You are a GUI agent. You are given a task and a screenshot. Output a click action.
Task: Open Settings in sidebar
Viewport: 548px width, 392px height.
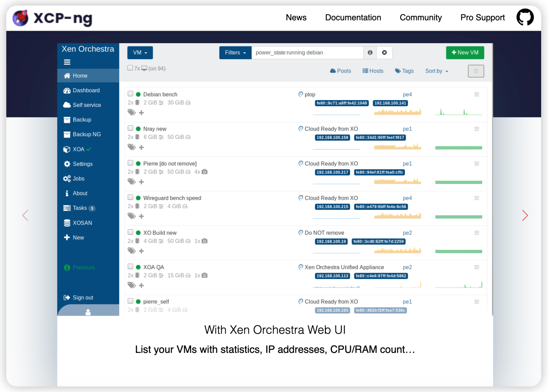tap(88, 164)
